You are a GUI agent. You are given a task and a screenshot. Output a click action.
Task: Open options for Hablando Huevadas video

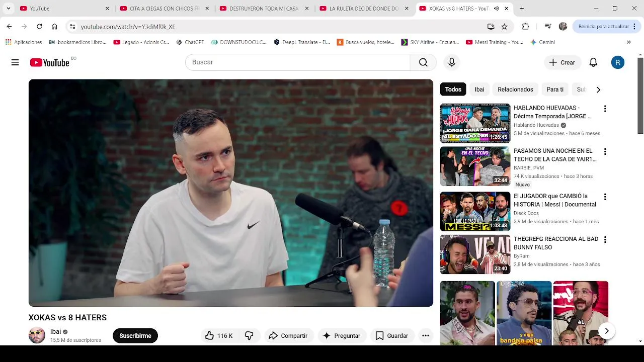[605, 109]
